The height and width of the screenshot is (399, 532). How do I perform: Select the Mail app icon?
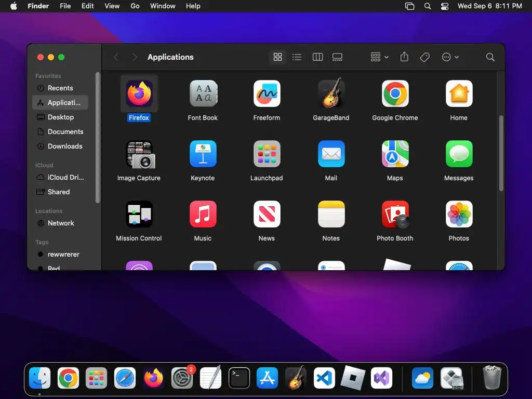tap(331, 154)
